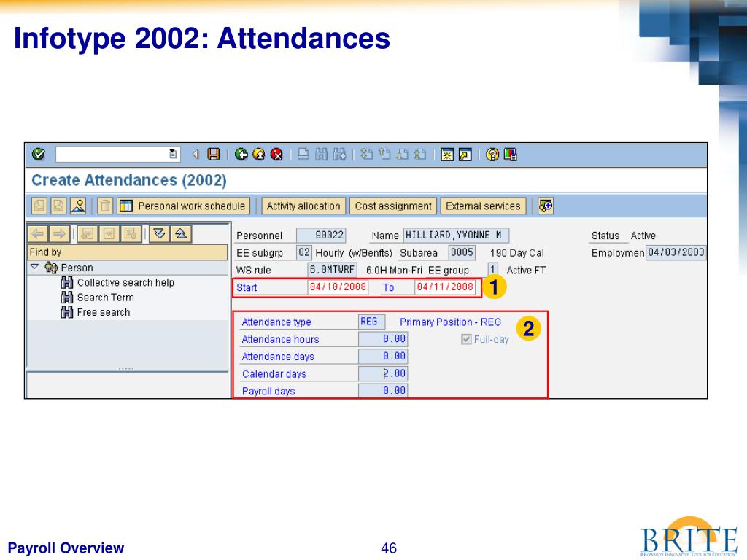Select Search Term in tree
The width and height of the screenshot is (747, 560).
(x=105, y=297)
